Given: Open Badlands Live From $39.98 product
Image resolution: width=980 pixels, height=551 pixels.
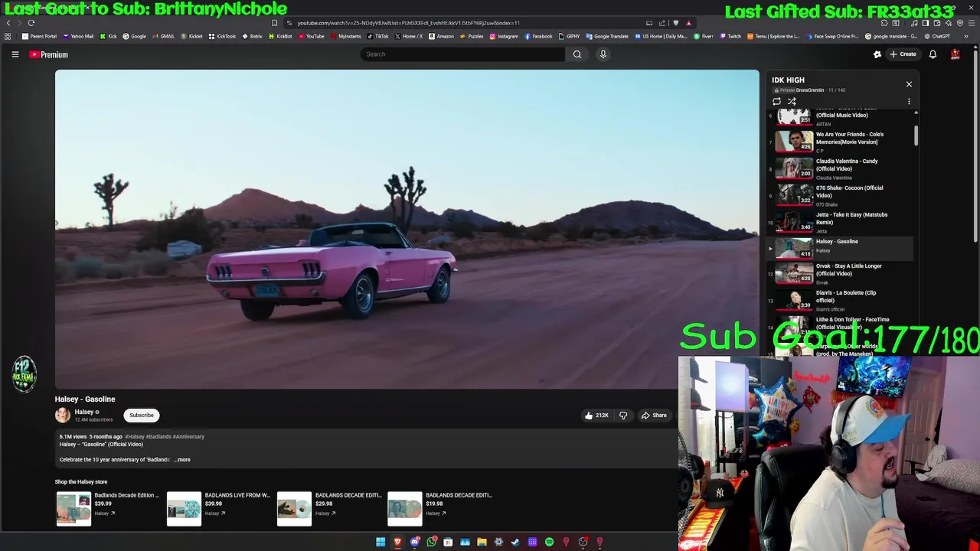Looking at the screenshot, I should coord(218,509).
